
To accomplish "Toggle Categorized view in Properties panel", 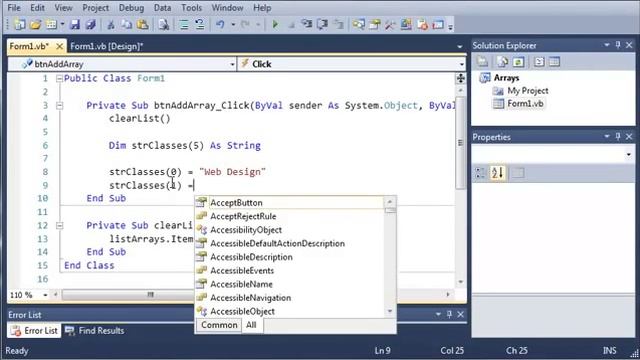I will point(480,173).
